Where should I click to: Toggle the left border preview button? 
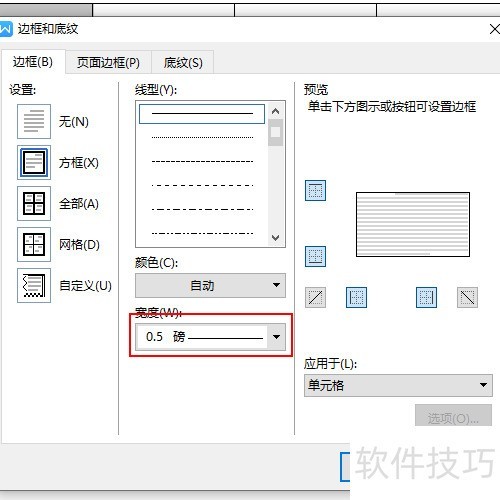pos(356,297)
